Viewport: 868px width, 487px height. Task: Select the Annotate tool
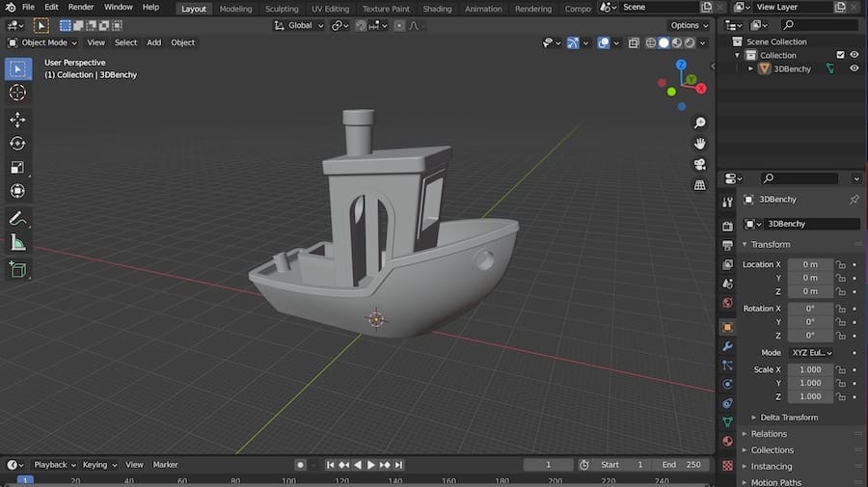pos(17,219)
